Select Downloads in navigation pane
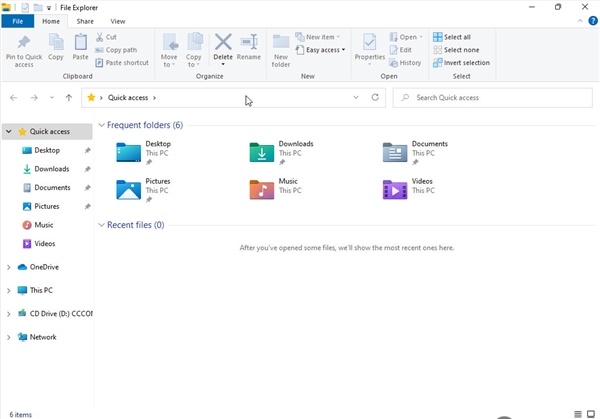The width and height of the screenshot is (600, 419). [x=47, y=169]
